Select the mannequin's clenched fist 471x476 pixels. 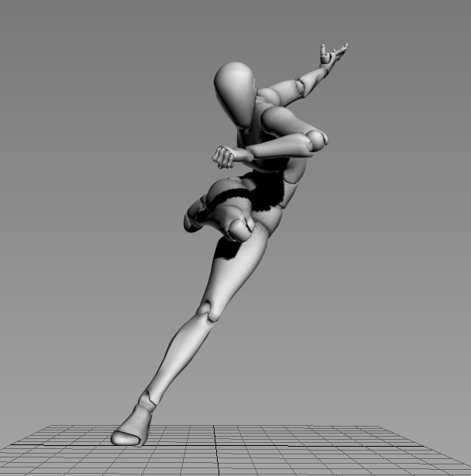tap(223, 157)
